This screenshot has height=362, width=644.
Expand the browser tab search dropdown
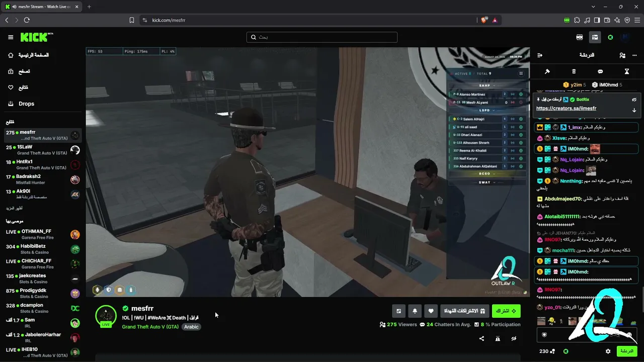(594, 7)
